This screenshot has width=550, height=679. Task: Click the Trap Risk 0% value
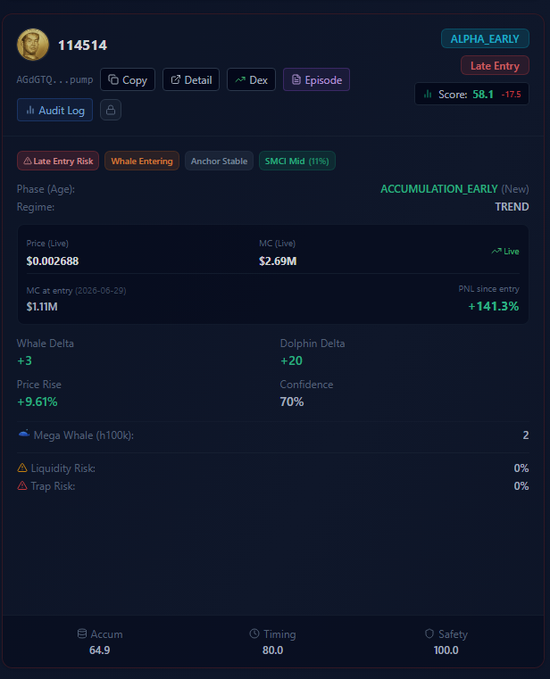coord(521,486)
